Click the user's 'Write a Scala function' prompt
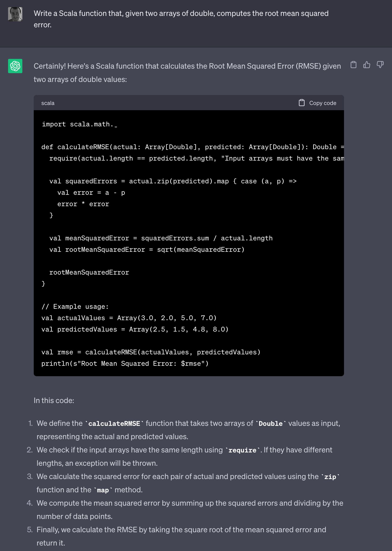The height and width of the screenshot is (551, 392). point(181,19)
